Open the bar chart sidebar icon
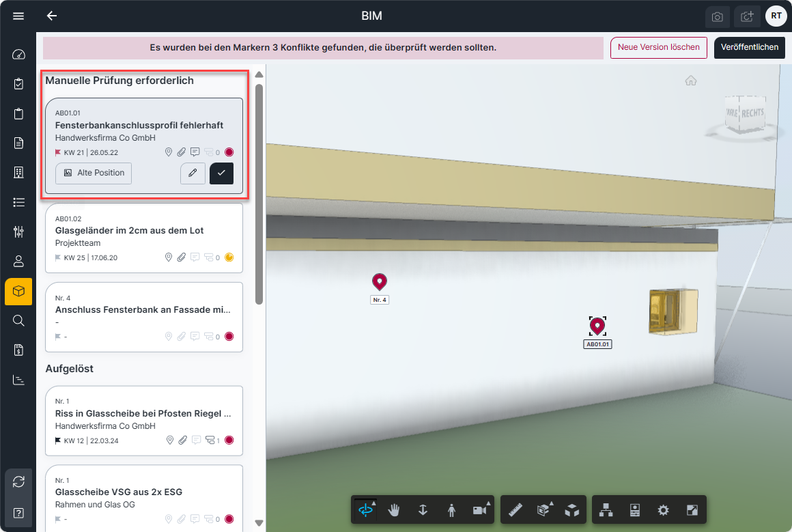 (18, 380)
